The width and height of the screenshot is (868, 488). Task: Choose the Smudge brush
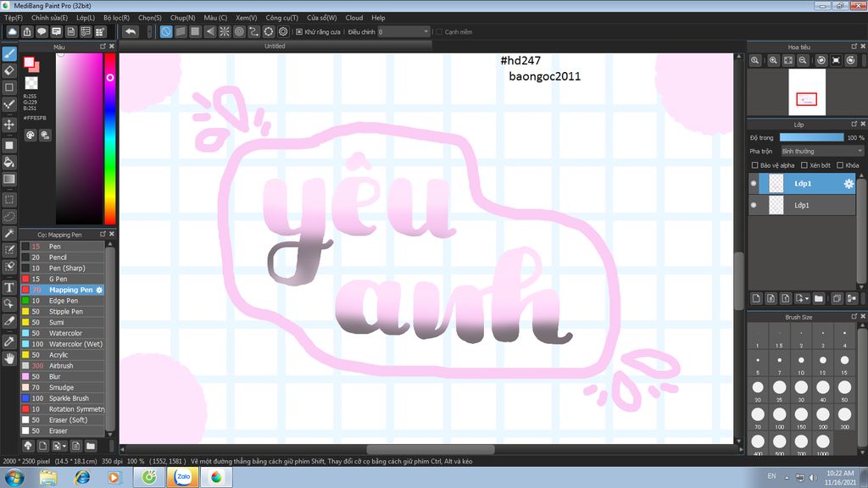[x=63, y=387]
